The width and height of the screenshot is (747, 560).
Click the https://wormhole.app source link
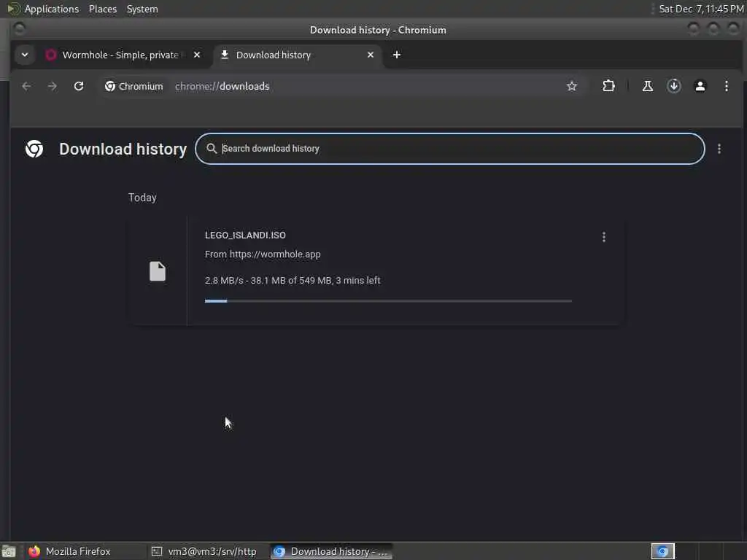pos(275,254)
